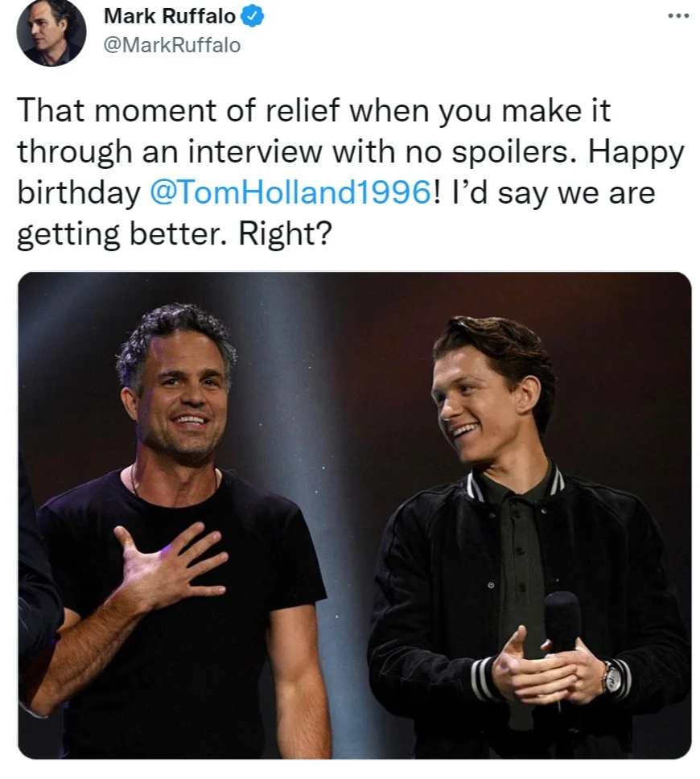Click the word "interview" in the tweet
Image resolution: width=700 pixels, height=779 pixels.
[262, 152]
